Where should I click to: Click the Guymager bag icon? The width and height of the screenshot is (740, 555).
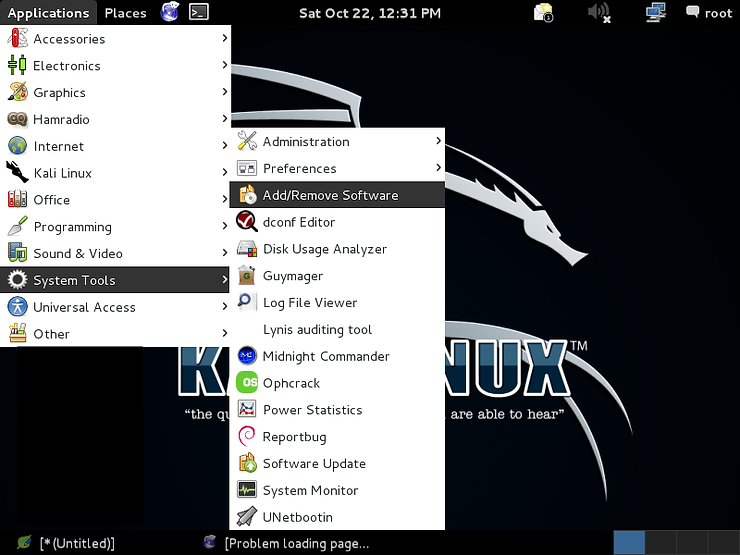pos(247,275)
